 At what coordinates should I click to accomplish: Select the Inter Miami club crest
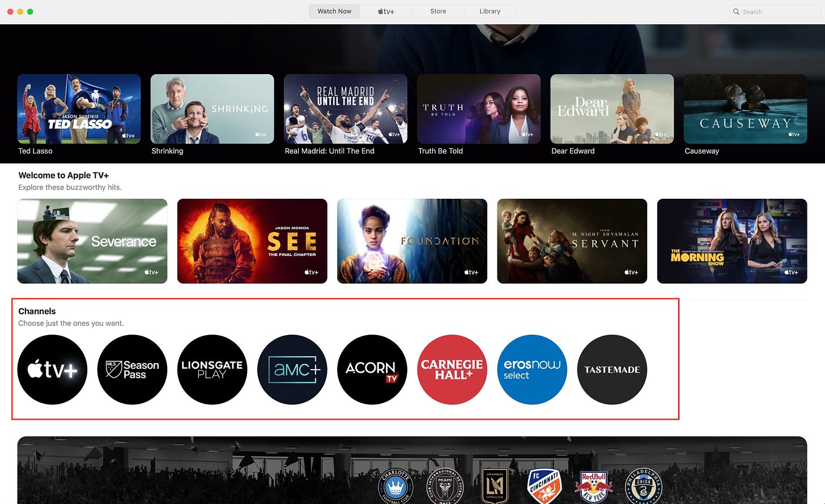click(x=445, y=487)
